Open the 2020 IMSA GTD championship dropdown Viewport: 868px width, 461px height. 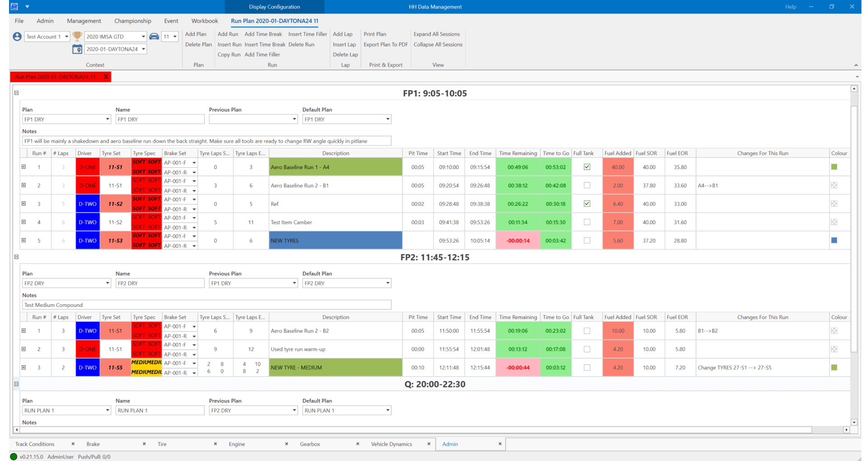pyautogui.click(x=143, y=37)
